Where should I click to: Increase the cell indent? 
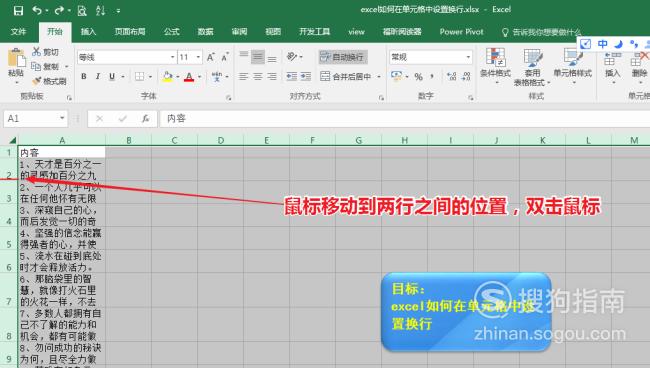(306, 76)
